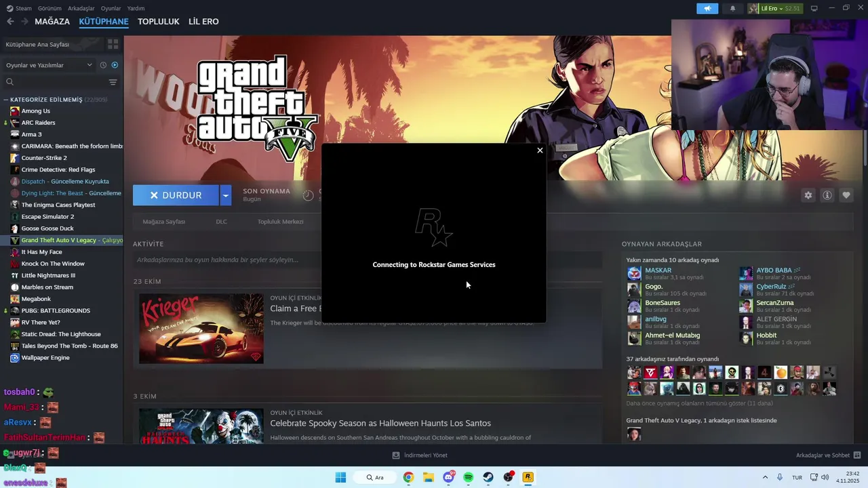Open Discord from taskbar
The height and width of the screenshot is (488, 868).
tap(448, 477)
